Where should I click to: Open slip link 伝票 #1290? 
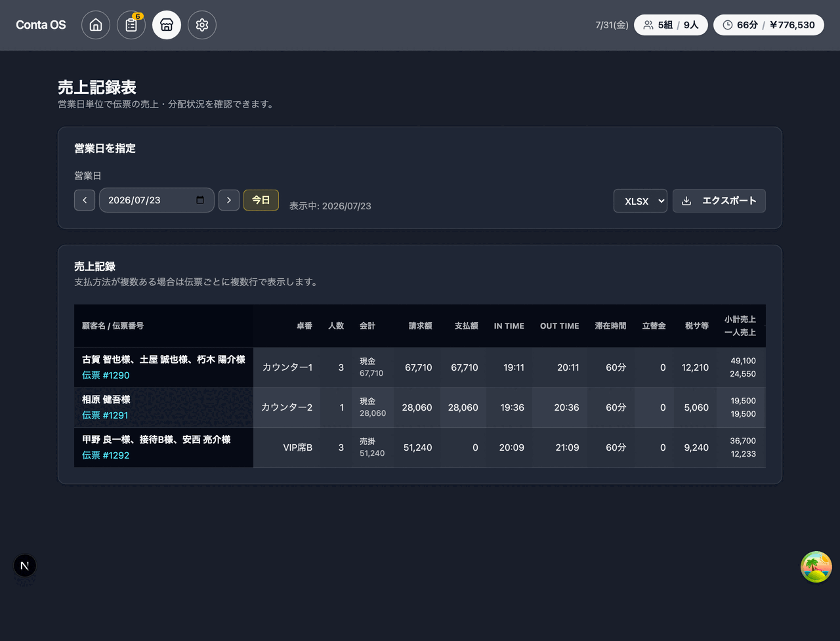pyautogui.click(x=106, y=375)
